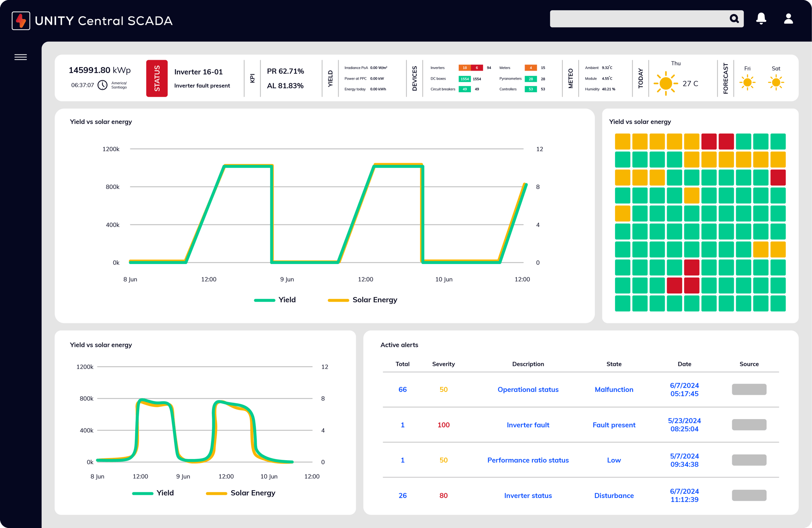Click the red Inverters count 6

pos(477,68)
